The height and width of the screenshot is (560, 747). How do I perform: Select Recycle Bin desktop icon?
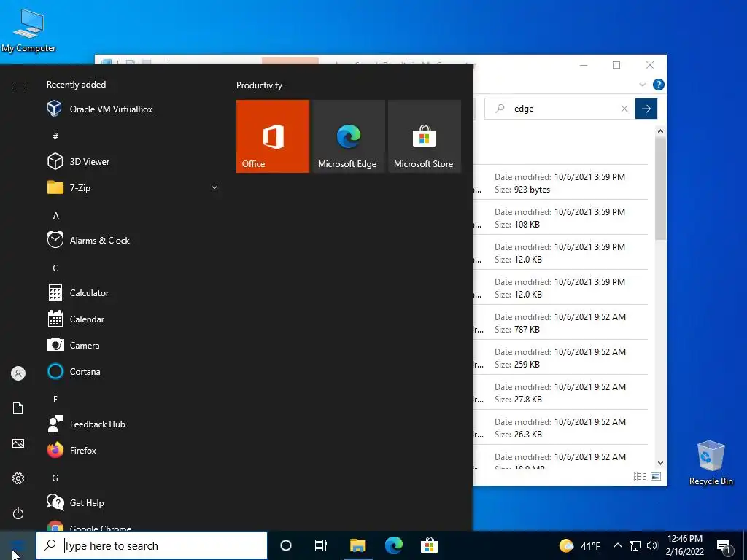point(711,463)
